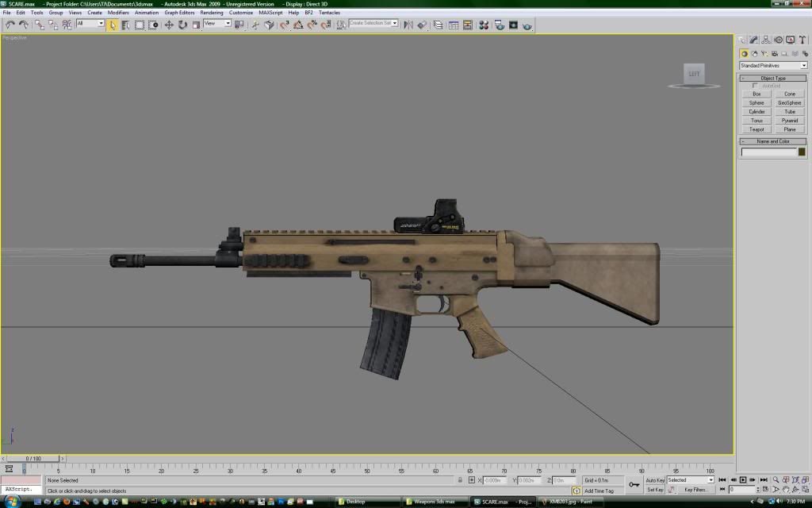Screen dimensions: 812x508
Task: Click the Key Filters button
Action: point(696,489)
